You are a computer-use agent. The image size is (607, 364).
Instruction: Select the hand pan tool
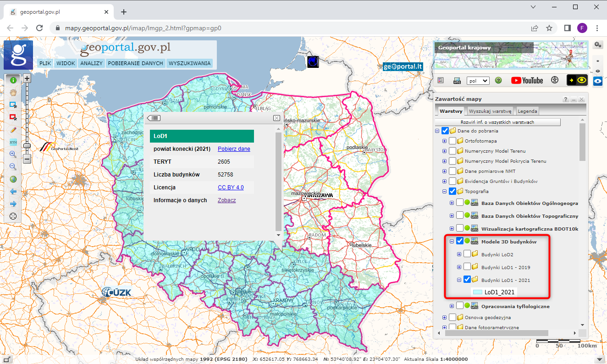13,92
